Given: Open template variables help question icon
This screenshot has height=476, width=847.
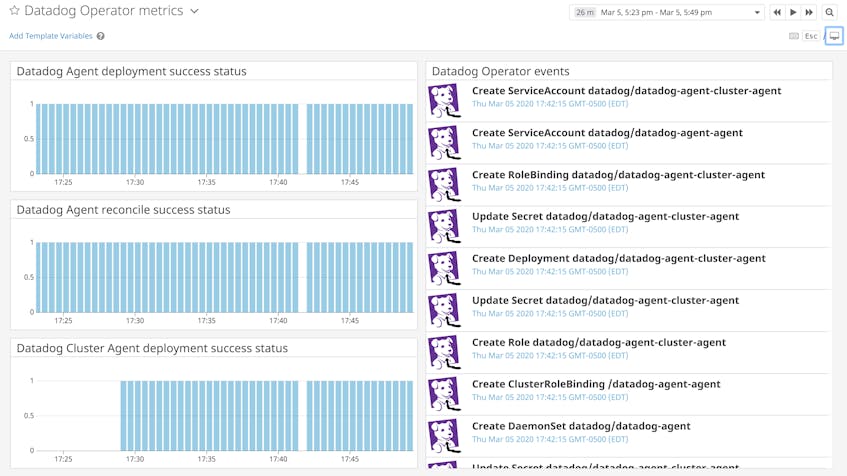Looking at the screenshot, I should click(x=100, y=36).
